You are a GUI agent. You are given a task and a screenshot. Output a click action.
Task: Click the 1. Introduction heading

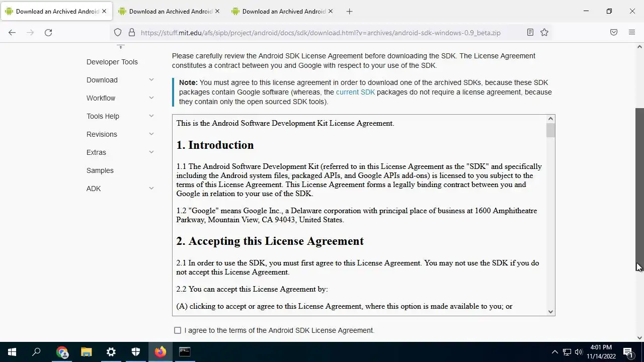[215, 145]
